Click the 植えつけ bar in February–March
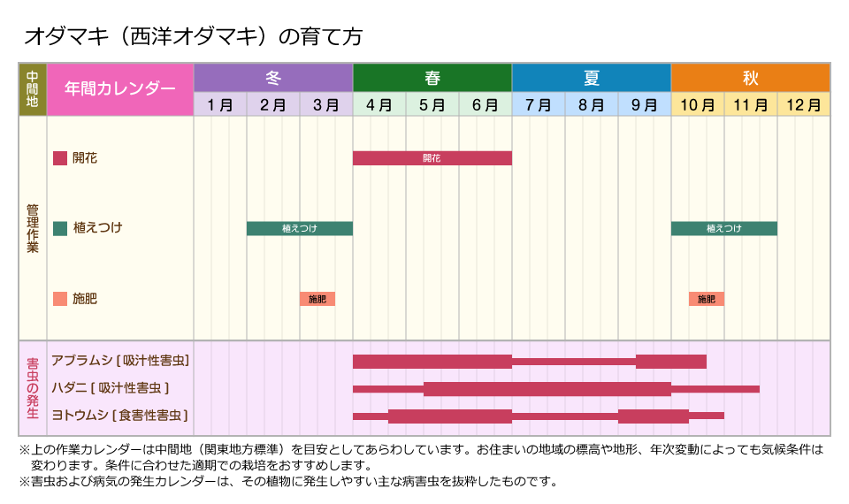The width and height of the screenshot is (849, 504). click(x=300, y=228)
